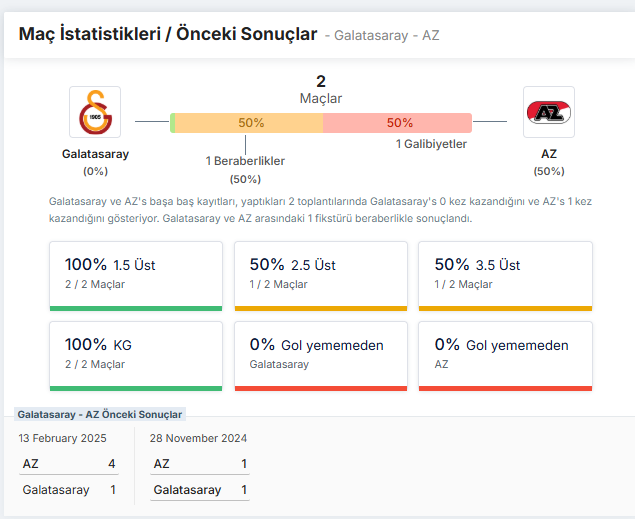Select Galatasaray - AZ Önceki Sonuçlar tab
The image size is (635, 519).
(x=100, y=414)
